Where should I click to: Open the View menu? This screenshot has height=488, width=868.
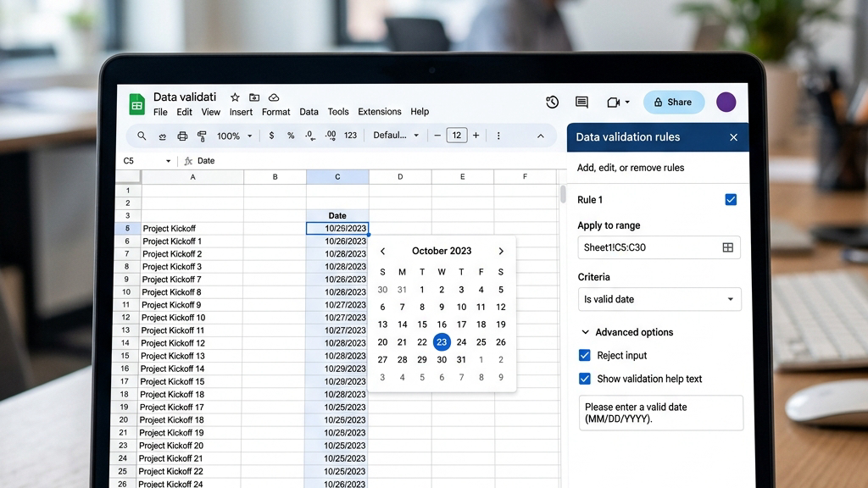coord(210,112)
